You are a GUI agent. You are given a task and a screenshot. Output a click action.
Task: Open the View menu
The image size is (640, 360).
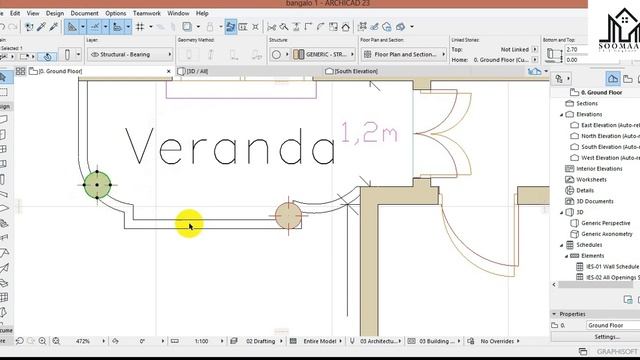click(x=33, y=13)
